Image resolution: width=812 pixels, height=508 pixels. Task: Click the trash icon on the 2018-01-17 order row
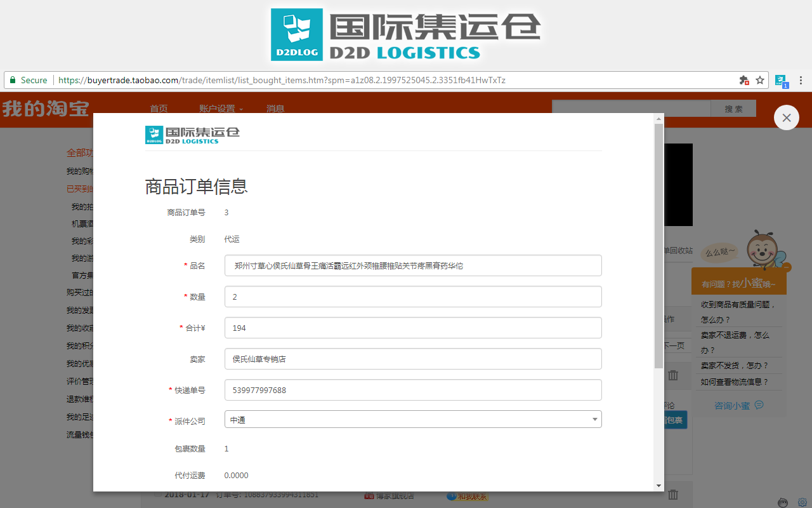pyautogui.click(x=674, y=495)
